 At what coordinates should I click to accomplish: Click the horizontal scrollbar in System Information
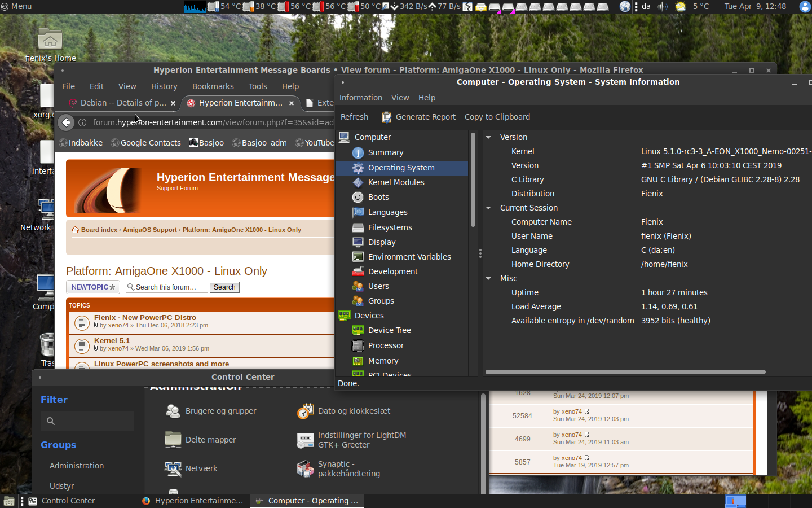pyautogui.click(x=625, y=372)
